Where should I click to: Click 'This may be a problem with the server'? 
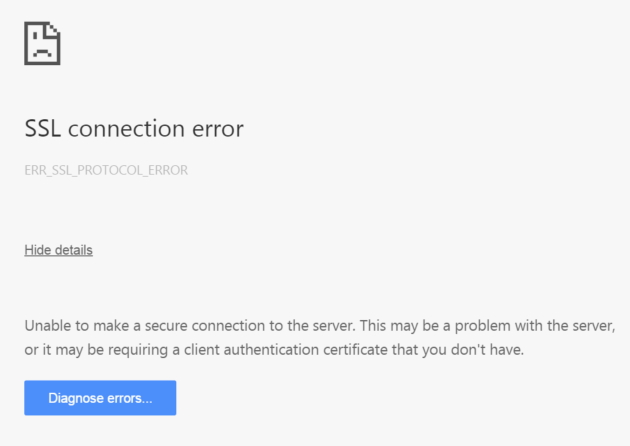click(487, 326)
